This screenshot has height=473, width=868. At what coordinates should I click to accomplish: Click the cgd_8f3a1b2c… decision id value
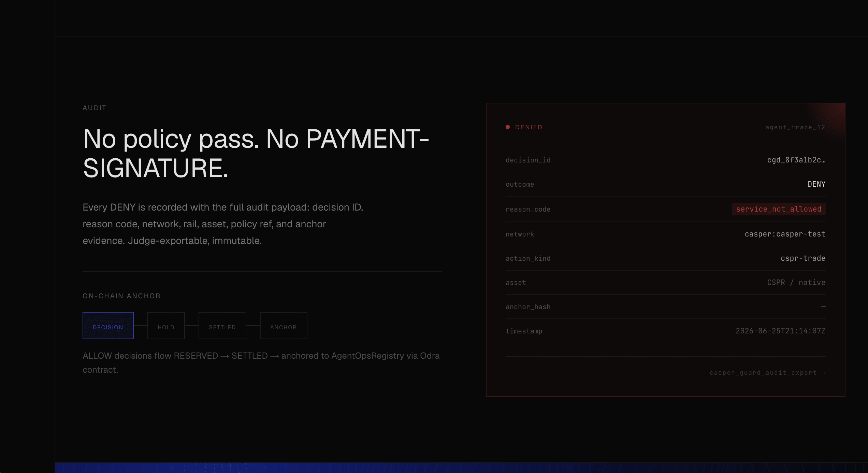(x=796, y=160)
